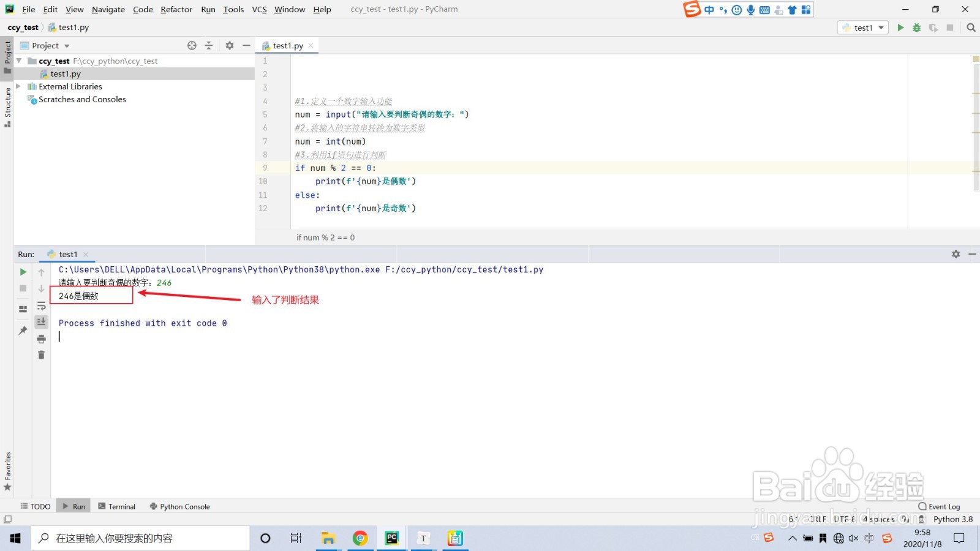This screenshot has height=551, width=980.
Task: Hide the Run tool window
Action: (972, 254)
